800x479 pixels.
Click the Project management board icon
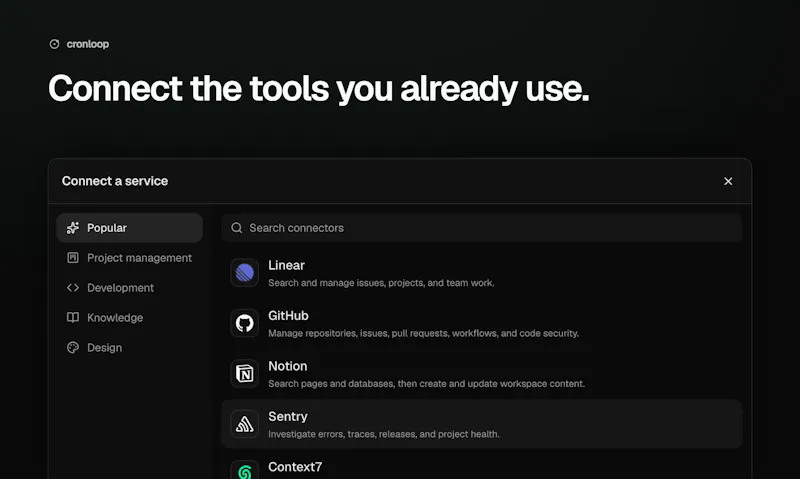coord(73,258)
